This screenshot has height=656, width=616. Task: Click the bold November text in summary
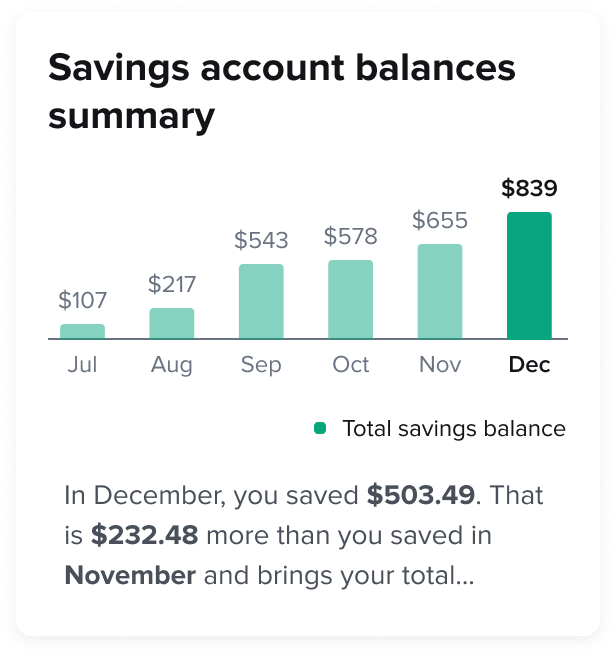pos(130,576)
